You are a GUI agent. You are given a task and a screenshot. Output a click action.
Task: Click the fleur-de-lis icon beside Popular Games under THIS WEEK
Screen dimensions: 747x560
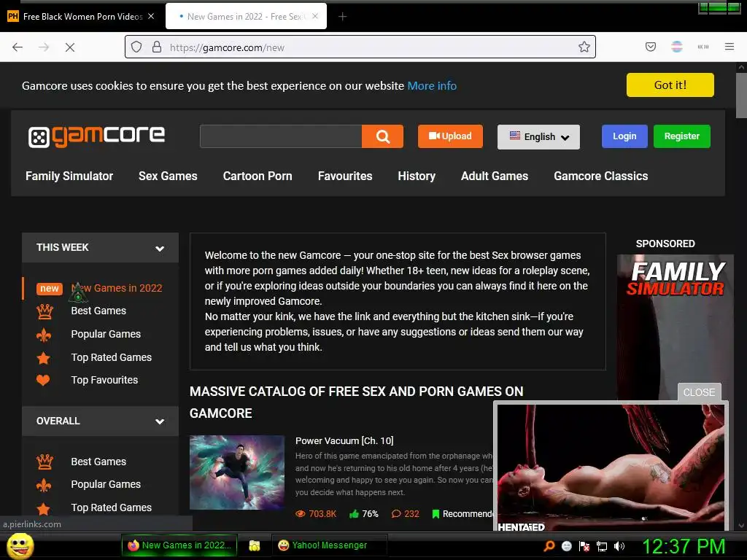point(44,335)
